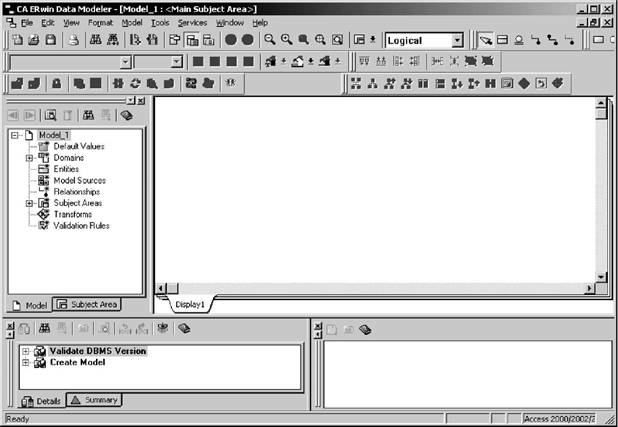Switch to the Subject Area tab
Screen dimensions: 618x427
[x=86, y=304]
